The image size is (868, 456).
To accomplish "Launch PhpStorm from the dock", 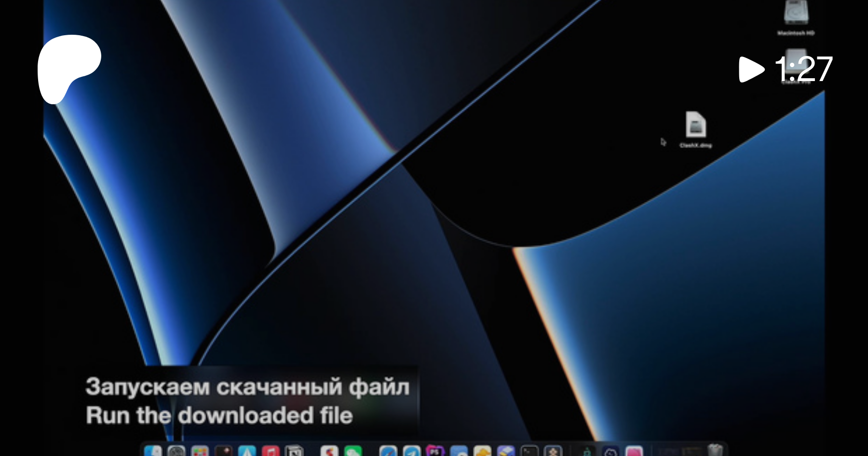I will click(435, 452).
